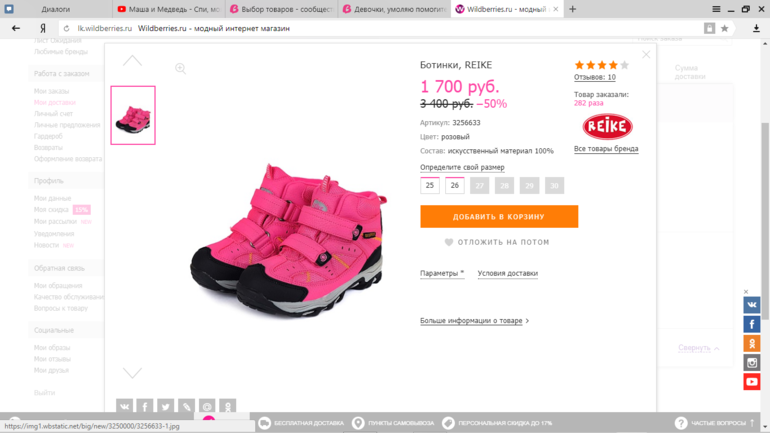Select shoe size 26
The height and width of the screenshot is (433, 770).
point(455,186)
